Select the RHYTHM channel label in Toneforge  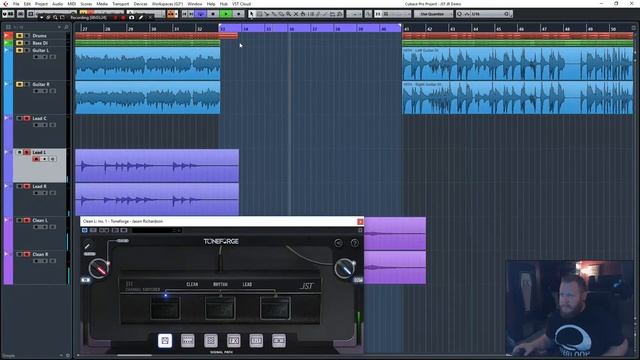(x=220, y=284)
